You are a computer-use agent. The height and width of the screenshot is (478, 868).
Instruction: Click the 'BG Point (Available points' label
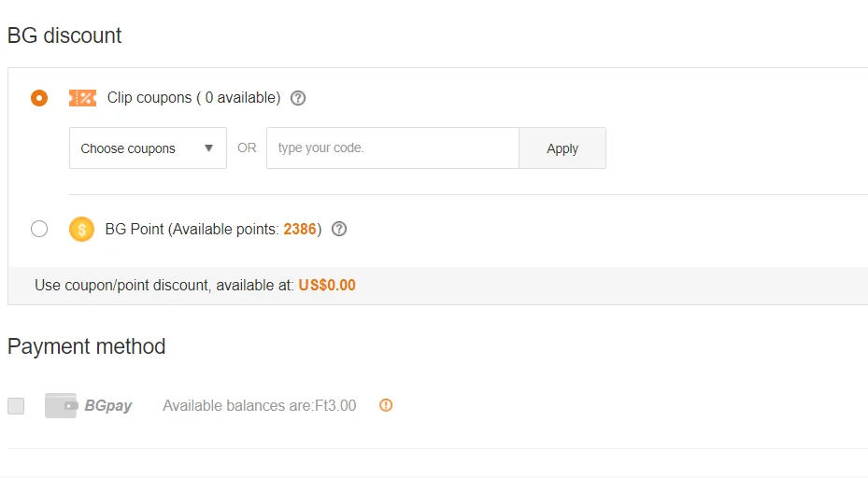tap(192, 229)
